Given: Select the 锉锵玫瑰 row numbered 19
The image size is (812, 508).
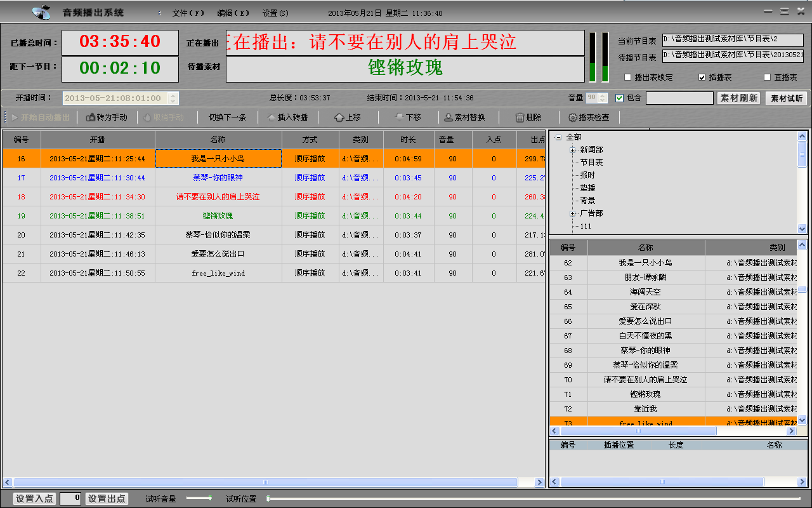Looking at the screenshot, I should click(218, 216).
